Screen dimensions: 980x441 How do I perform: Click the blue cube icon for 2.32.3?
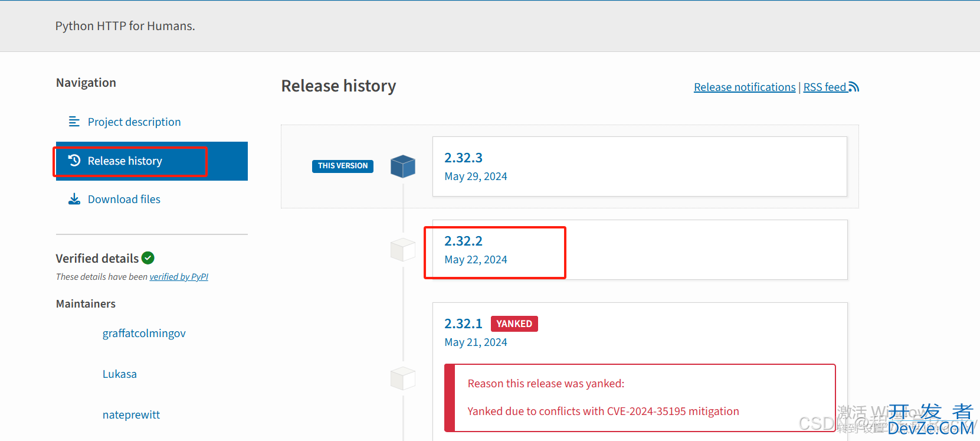tap(403, 166)
